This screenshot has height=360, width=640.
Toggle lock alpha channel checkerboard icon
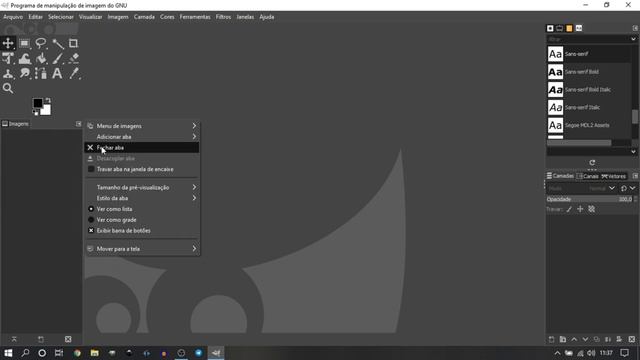591,209
